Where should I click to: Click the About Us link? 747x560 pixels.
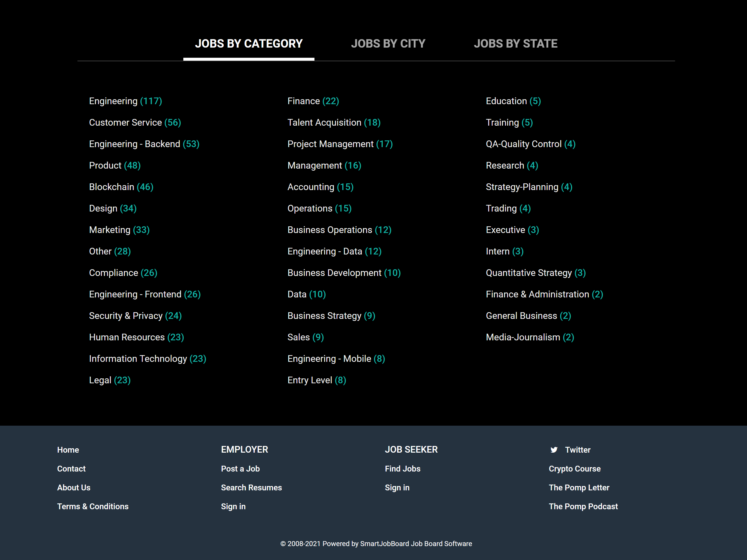click(74, 487)
